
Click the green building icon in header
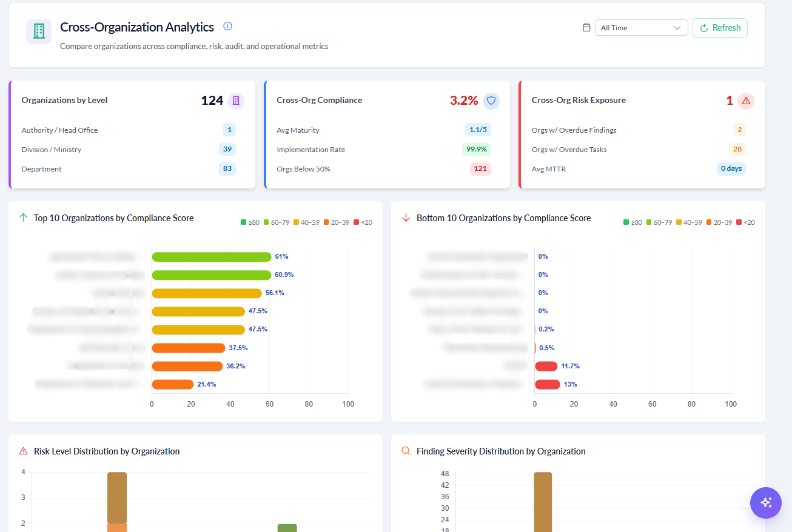(39, 32)
